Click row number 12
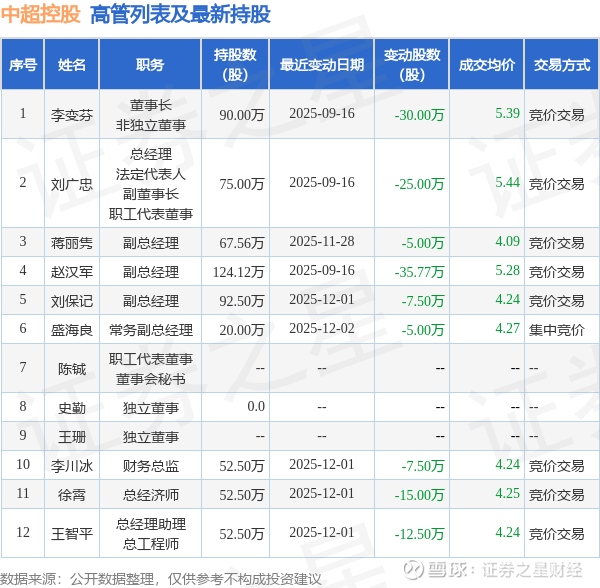This screenshot has width=600, height=588. 23,532
